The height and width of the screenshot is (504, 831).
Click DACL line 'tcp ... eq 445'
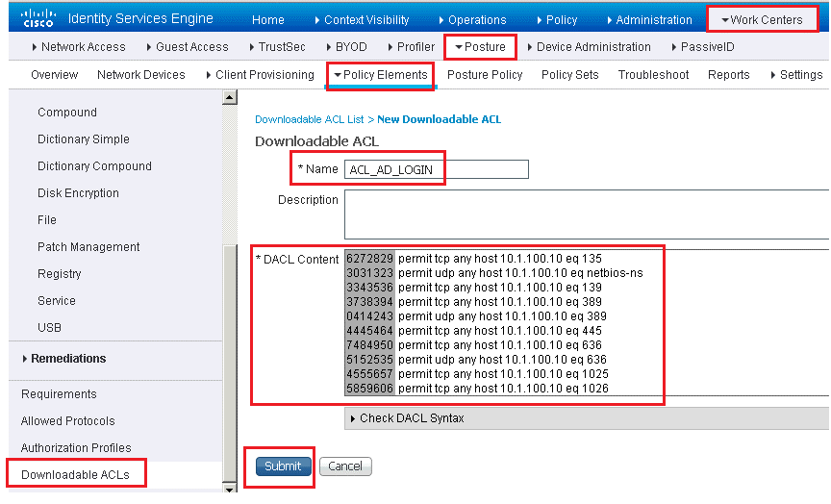pyautogui.click(x=500, y=331)
